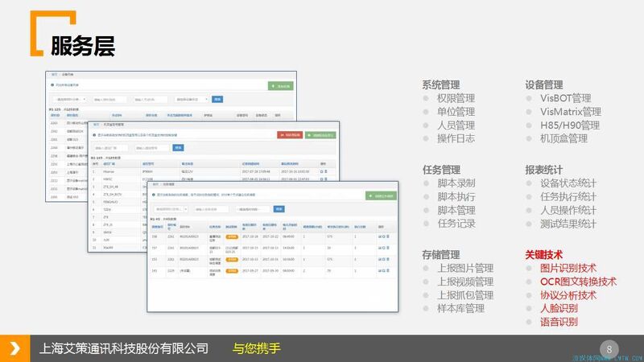The image size is (644, 362).
Task: Click the 系统管理 section heading
Action: tap(440, 84)
